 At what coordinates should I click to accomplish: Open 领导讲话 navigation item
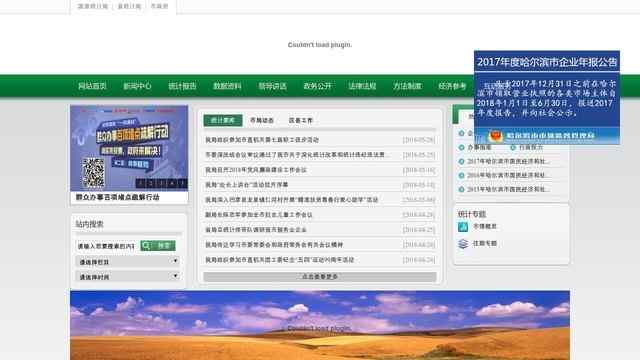point(272,86)
